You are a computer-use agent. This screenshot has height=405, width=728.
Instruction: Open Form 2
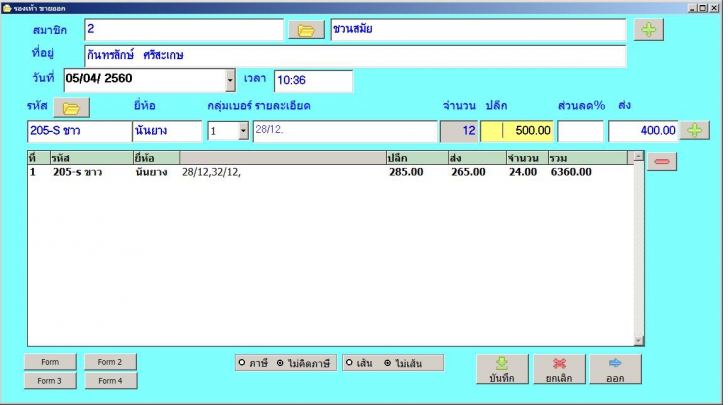(110, 362)
